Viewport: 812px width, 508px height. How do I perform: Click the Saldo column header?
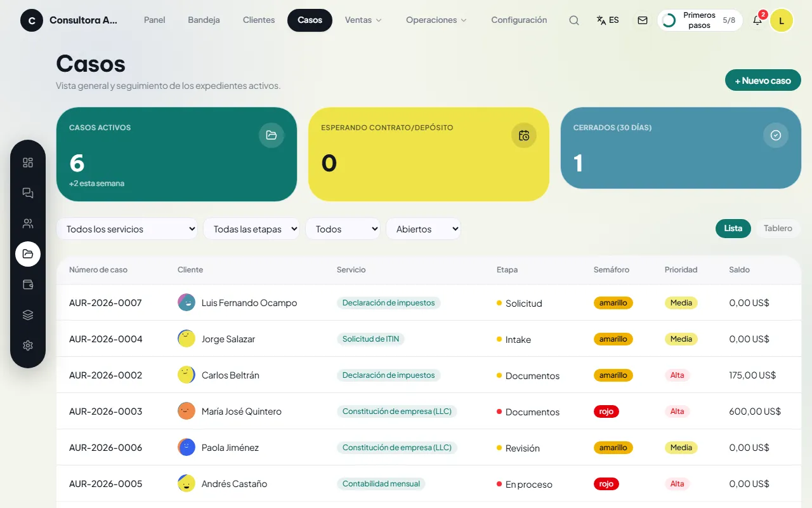click(x=740, y=270)
